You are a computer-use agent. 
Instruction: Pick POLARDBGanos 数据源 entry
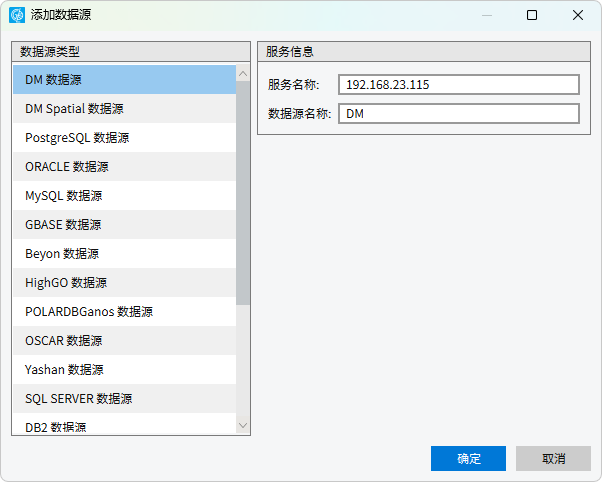(x=124, y=311)
